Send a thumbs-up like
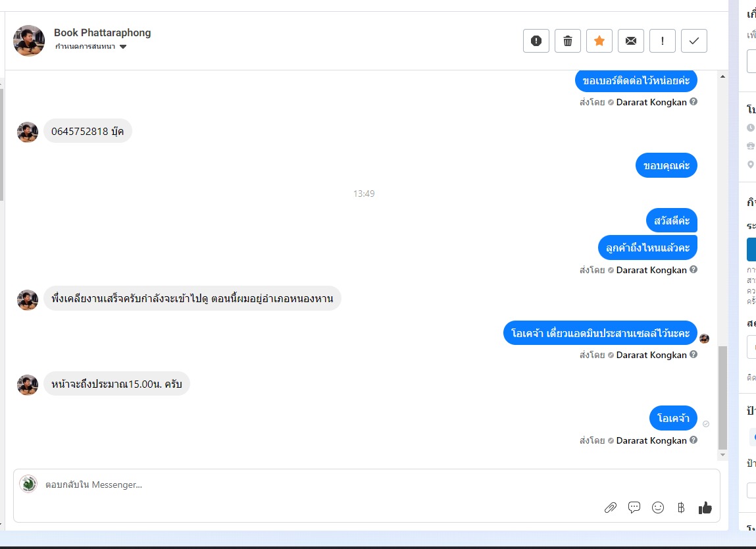Image resolution: width=756 pixels, height=549 pixels. pyautogui.click(x=705, y=508)
